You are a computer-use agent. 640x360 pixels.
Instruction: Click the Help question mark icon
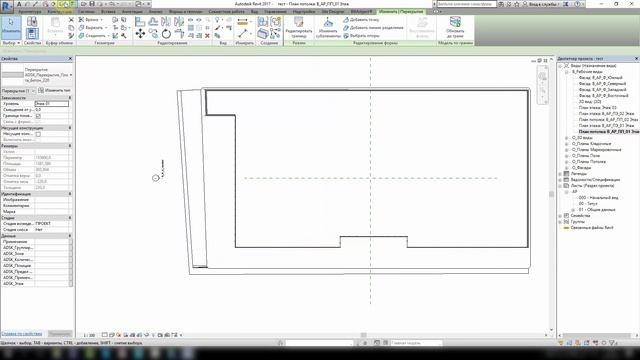577,4
